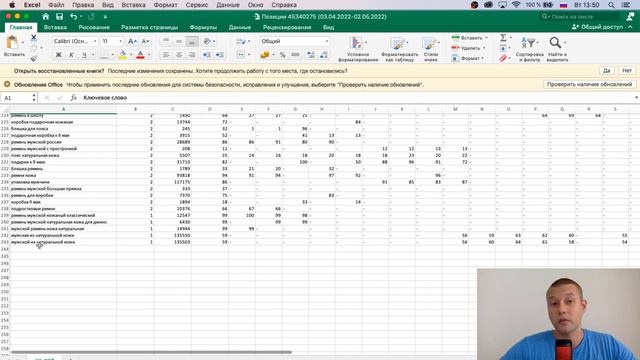Screen dimensions: 640x360
Task: Click the merge cells icon
Action: [x=241, y=55]
